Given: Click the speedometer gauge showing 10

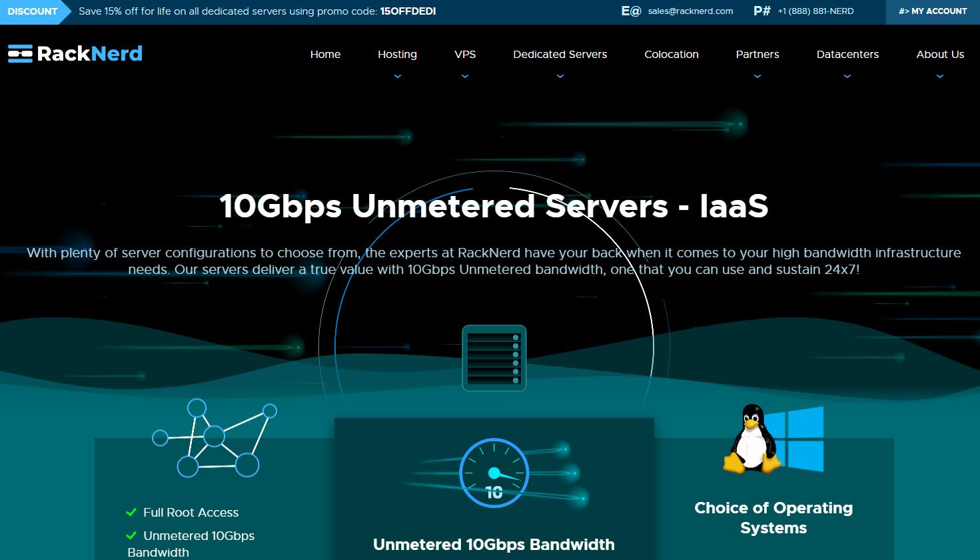Looking at the screenshot, I should click(x=494, y=473).
